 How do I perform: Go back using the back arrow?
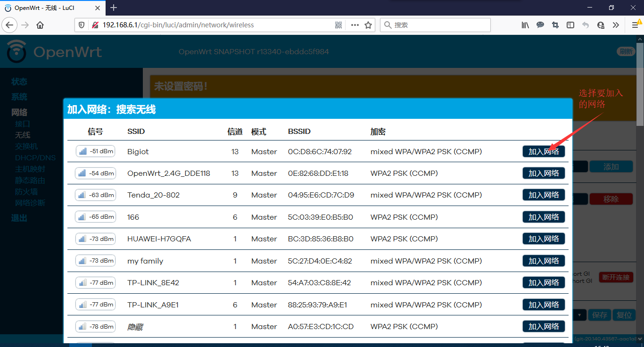pos(10,25)
